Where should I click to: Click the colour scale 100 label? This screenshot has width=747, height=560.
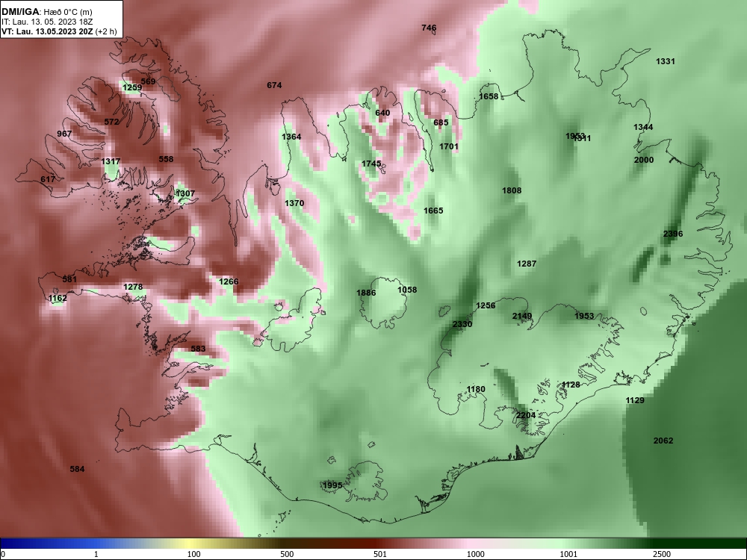tap(194, 554)
